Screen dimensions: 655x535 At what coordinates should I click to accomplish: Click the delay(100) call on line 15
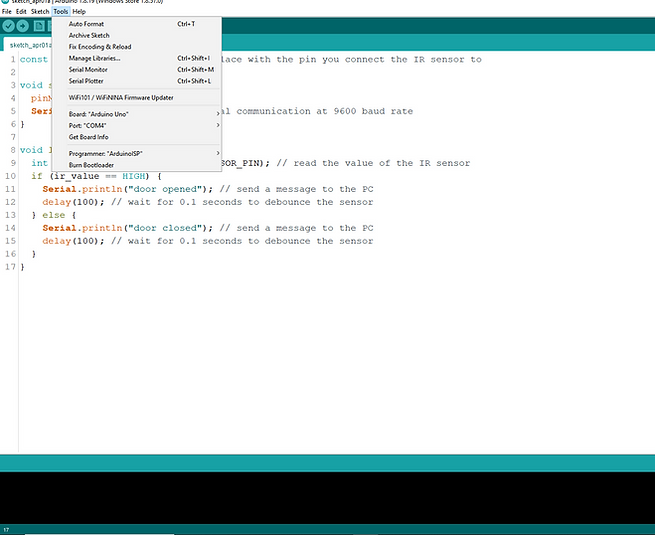click(73, 241)
